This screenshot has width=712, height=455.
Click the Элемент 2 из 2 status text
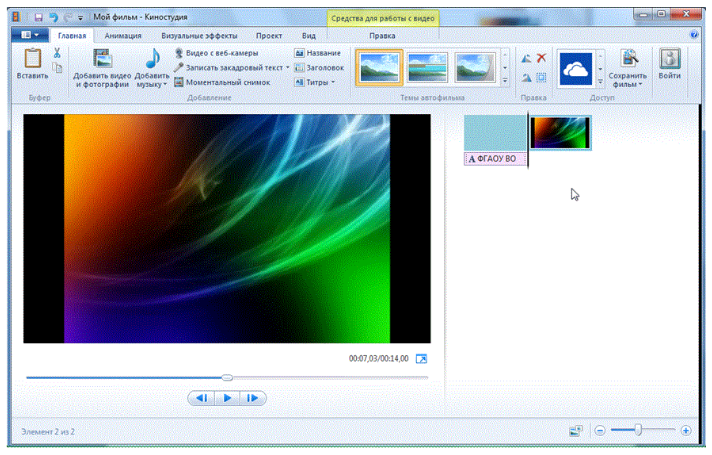48,431
